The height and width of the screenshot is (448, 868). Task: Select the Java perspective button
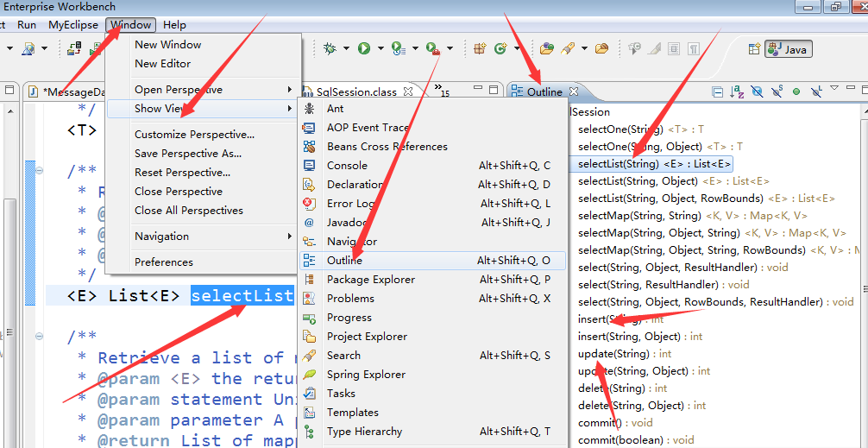789,49
